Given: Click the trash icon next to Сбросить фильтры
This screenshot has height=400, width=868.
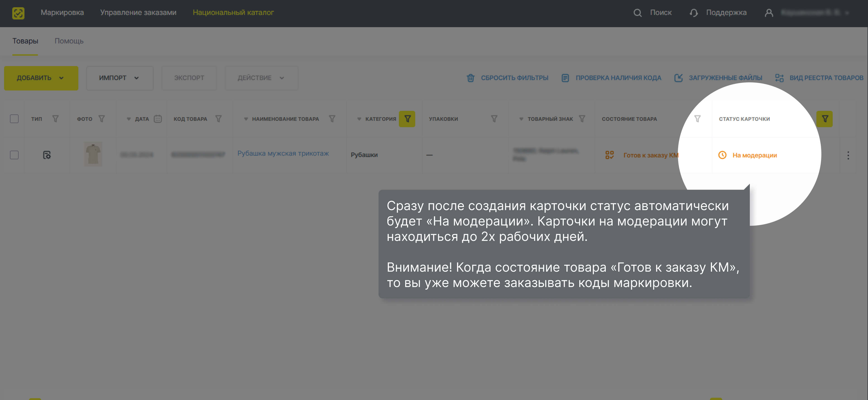Looking at the screenshot, I should coord(470,77).
